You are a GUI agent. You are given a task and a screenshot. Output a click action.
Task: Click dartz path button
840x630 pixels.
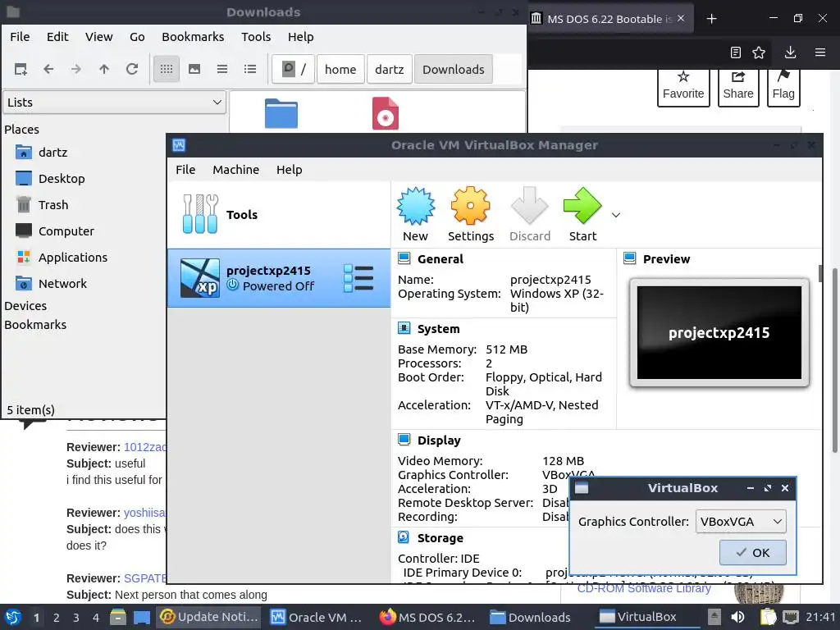[390, 69]
